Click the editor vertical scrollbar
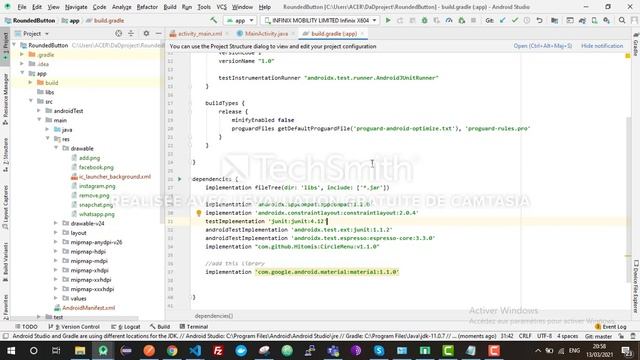640x360 pixels. pos(628,200)
